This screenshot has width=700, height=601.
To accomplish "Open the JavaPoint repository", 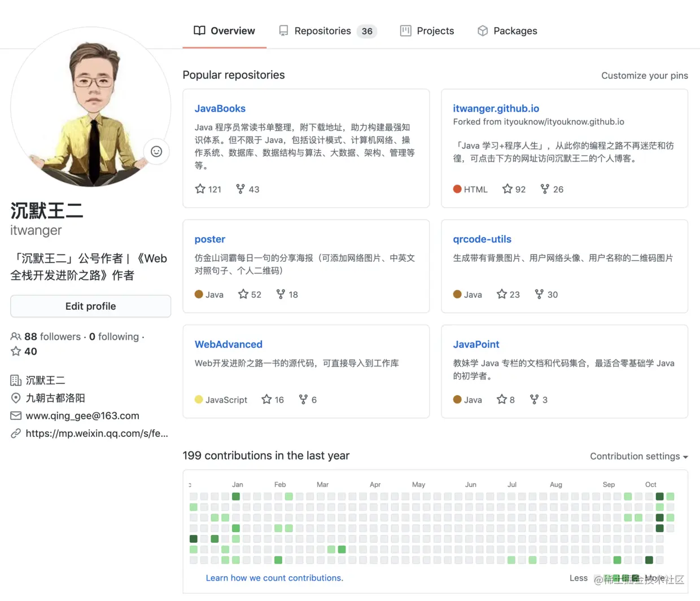I will 476,344.
